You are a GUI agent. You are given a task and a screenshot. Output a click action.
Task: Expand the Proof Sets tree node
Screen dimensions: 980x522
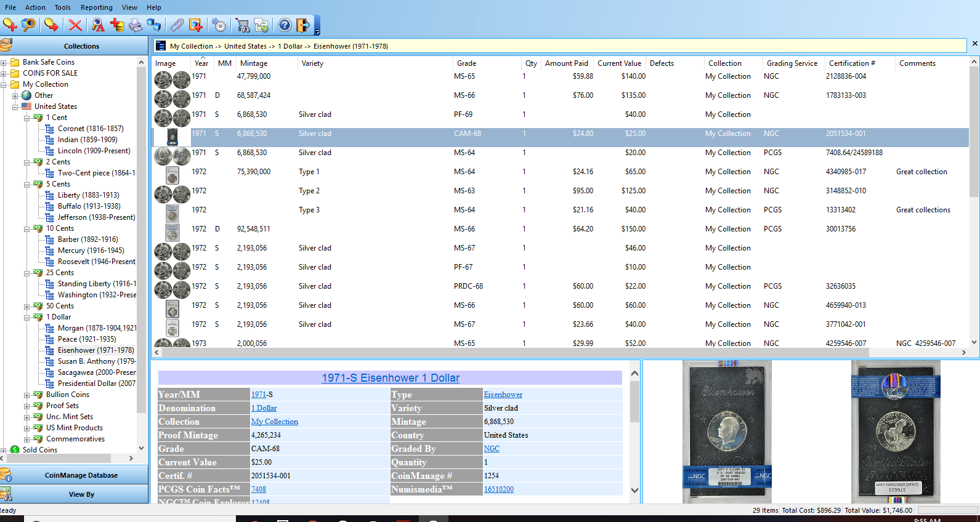coord(27,406)
